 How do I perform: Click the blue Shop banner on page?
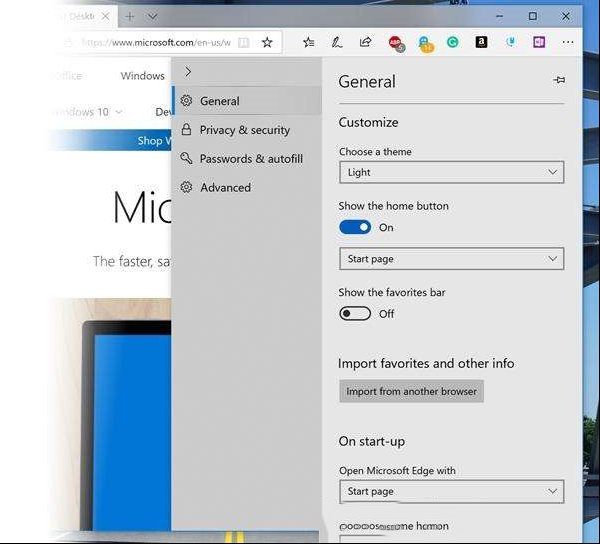pyautogui.click(x=111, y=140)
